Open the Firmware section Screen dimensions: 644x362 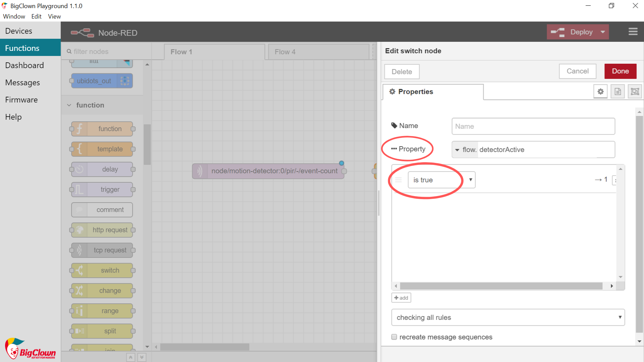pyautogui.click(x=30, y=100)
